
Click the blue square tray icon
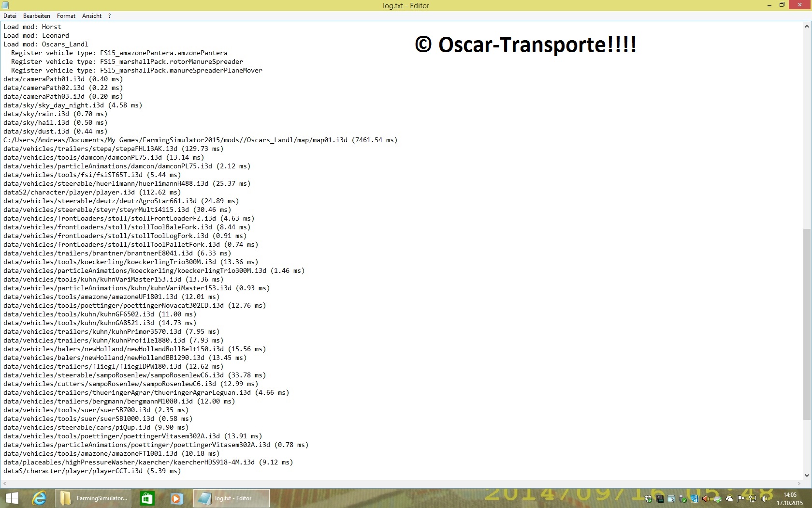coord(695,499)
